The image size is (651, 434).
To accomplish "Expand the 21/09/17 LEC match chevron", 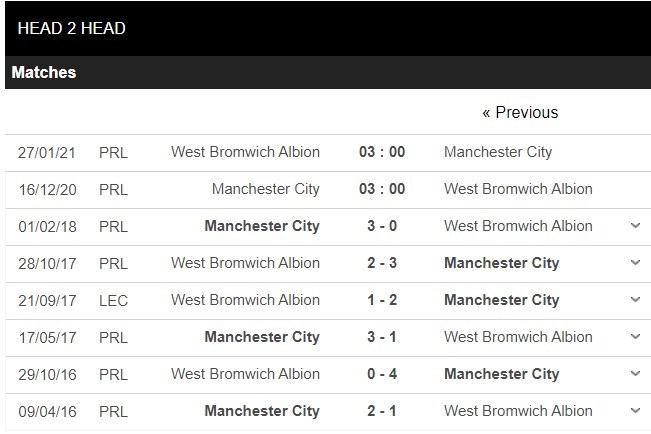I will (635, 300).
